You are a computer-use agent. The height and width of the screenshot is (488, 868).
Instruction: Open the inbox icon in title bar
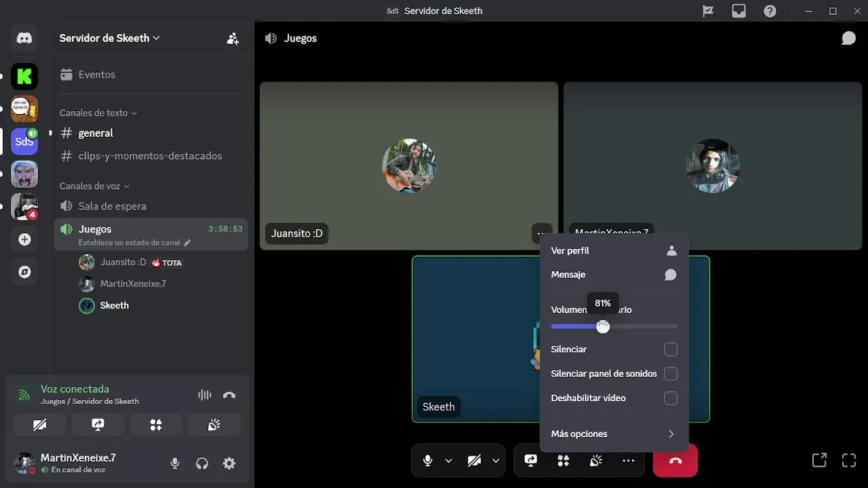pyautogui.click(x=739, y=11)
